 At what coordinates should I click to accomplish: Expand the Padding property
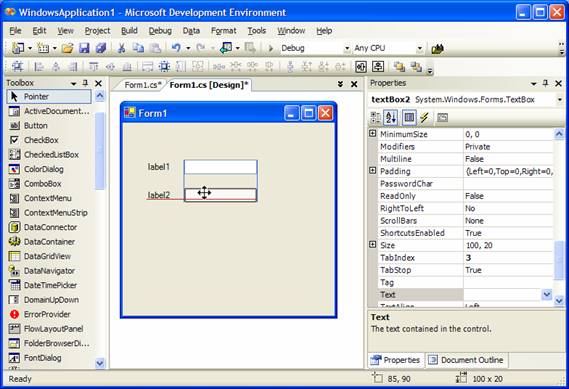[x=372, y=170]
